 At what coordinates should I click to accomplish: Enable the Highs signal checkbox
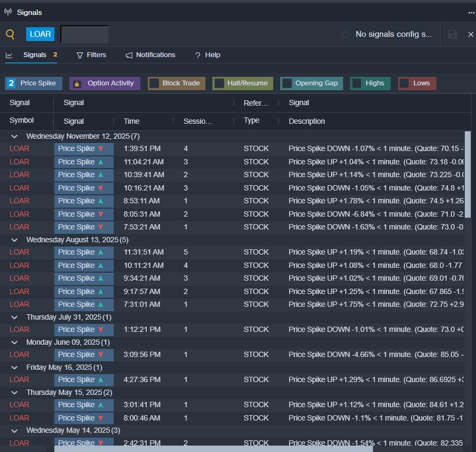pos(357,83)
